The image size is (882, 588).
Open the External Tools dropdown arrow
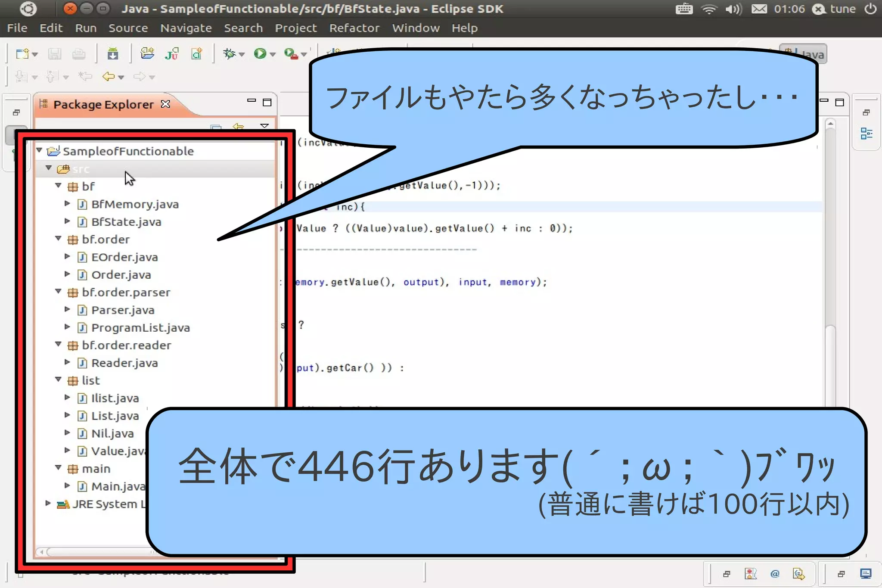tap(304, 55)
